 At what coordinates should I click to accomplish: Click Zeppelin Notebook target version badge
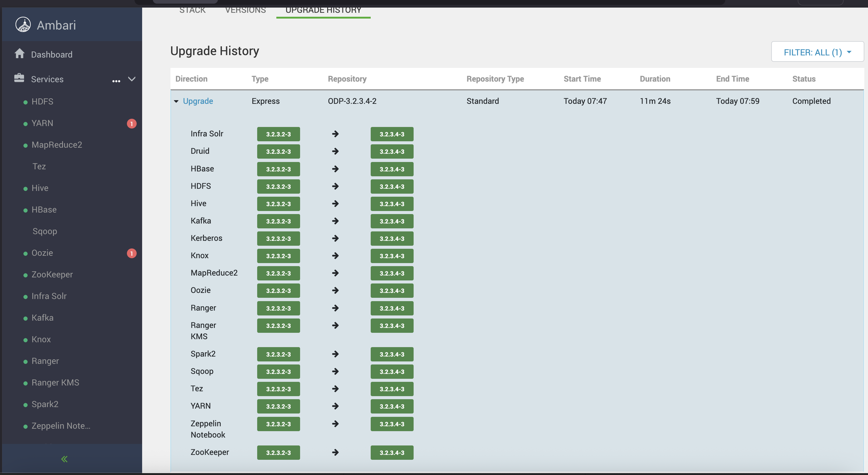(392, 424)
